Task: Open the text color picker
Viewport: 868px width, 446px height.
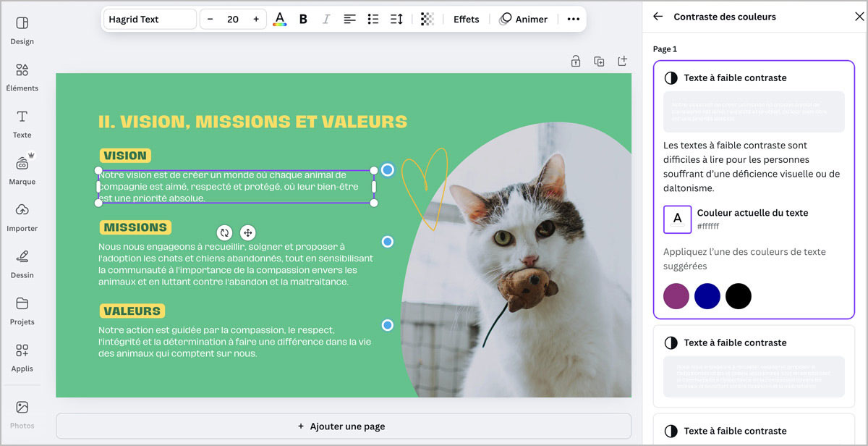Action: coord(279,20)
